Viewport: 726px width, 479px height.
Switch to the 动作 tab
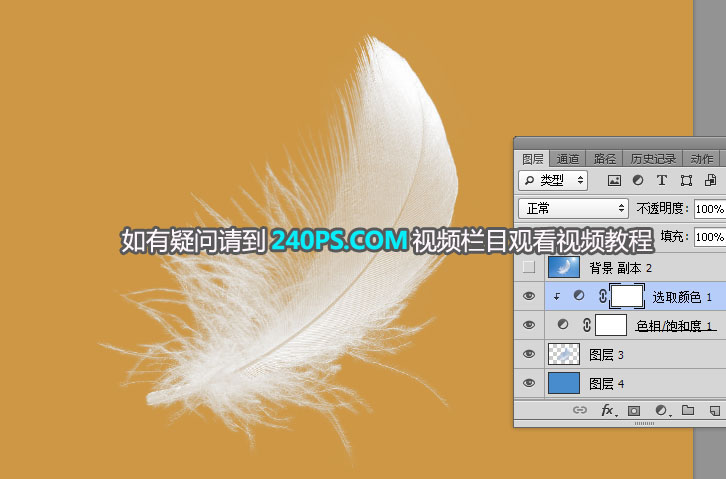701,159
